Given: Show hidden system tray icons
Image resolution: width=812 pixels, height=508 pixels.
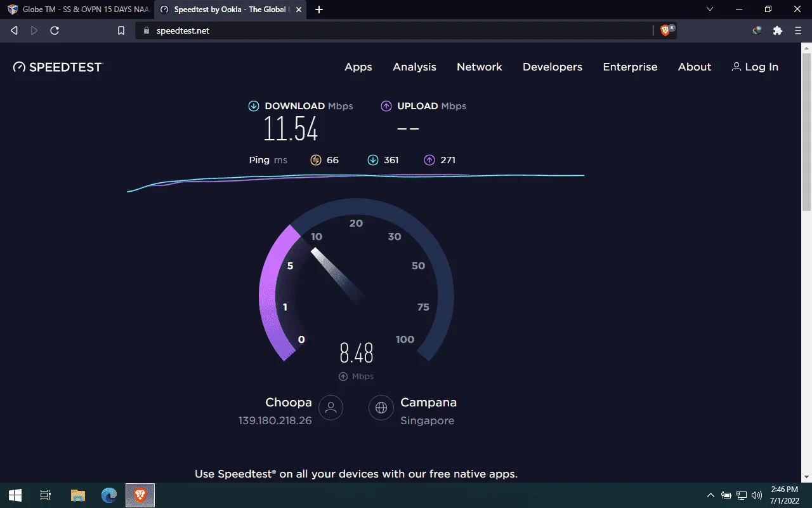Looking at the screenshot, I should tap(710, 495).
